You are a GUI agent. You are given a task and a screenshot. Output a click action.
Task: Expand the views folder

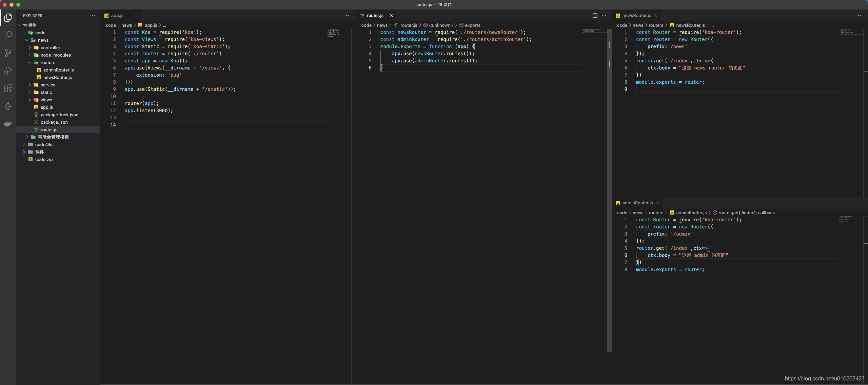58,100
